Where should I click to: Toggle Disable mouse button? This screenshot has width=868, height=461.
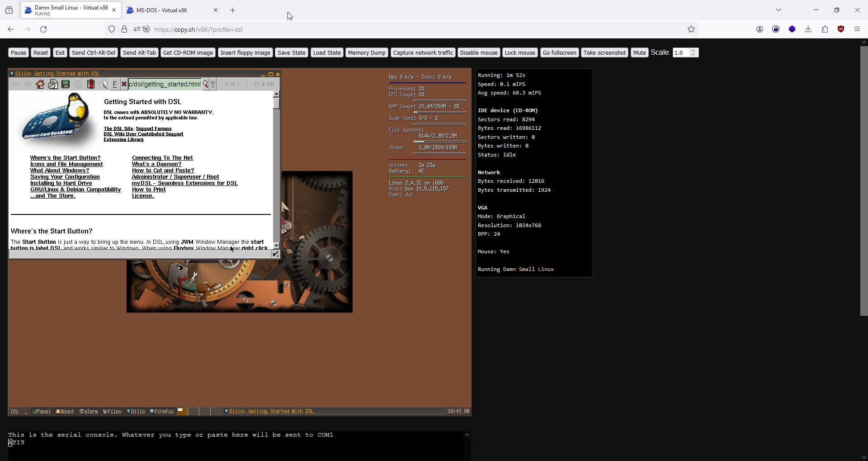(x=479, y=52)
